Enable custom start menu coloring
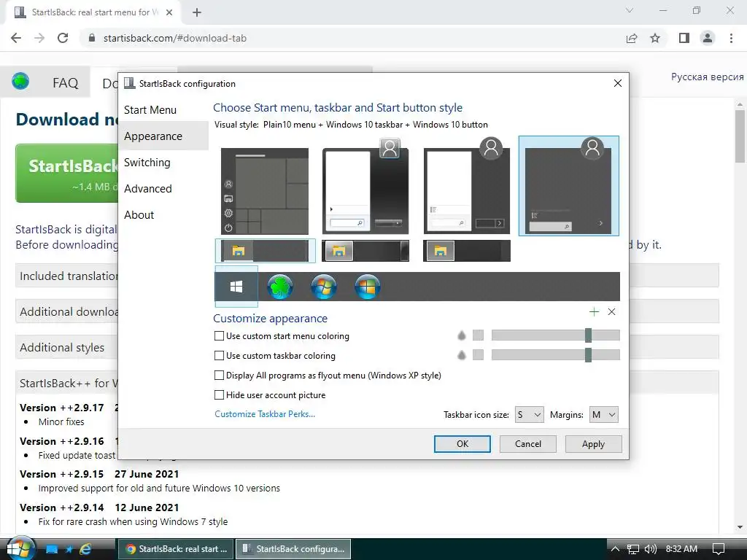 pos(219,335)
